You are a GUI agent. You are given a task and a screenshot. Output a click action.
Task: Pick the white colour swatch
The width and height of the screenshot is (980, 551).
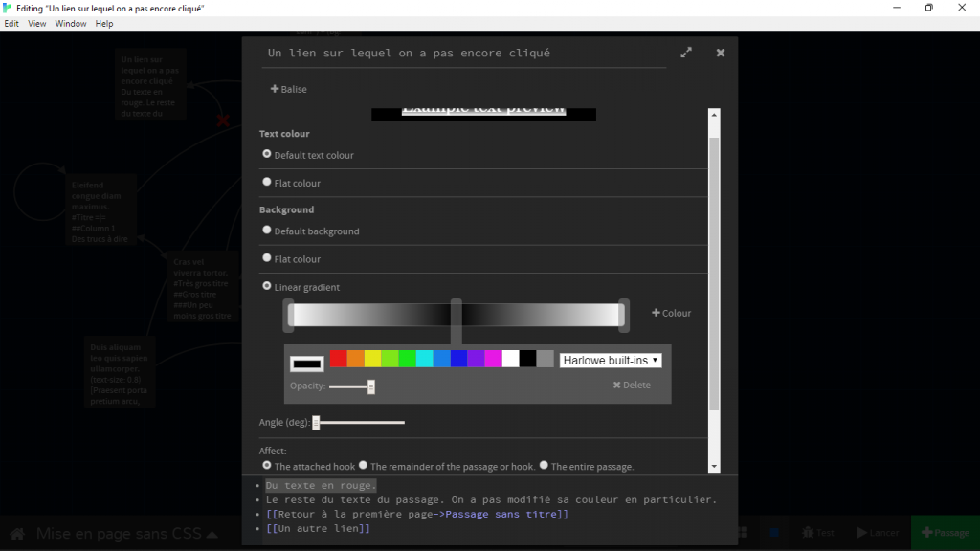click(511, 359)
